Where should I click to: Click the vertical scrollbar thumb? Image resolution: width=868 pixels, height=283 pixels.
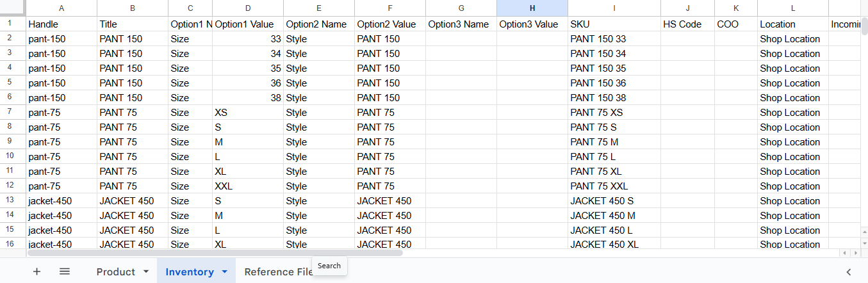[x=864, y=27]
